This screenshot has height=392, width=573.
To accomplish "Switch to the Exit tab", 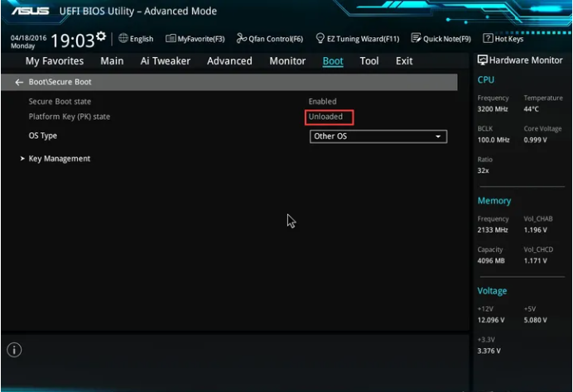I will pyautogui.click(x=404, y=61).
